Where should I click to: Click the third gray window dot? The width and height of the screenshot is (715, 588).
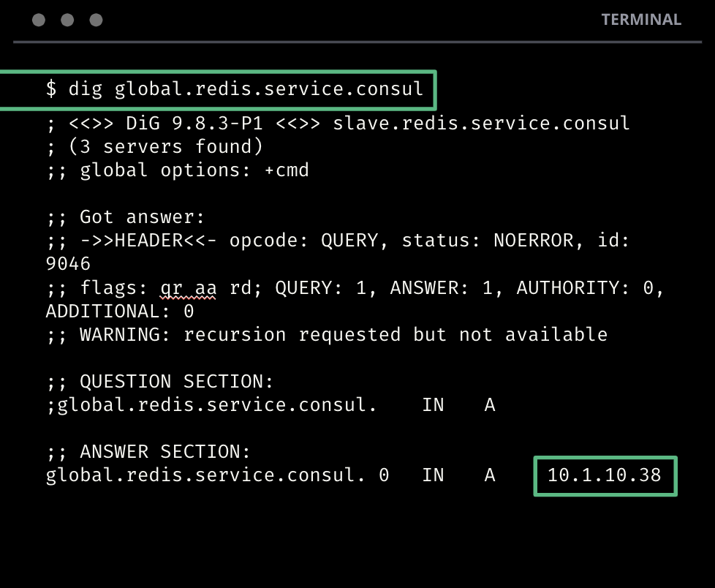96,20
